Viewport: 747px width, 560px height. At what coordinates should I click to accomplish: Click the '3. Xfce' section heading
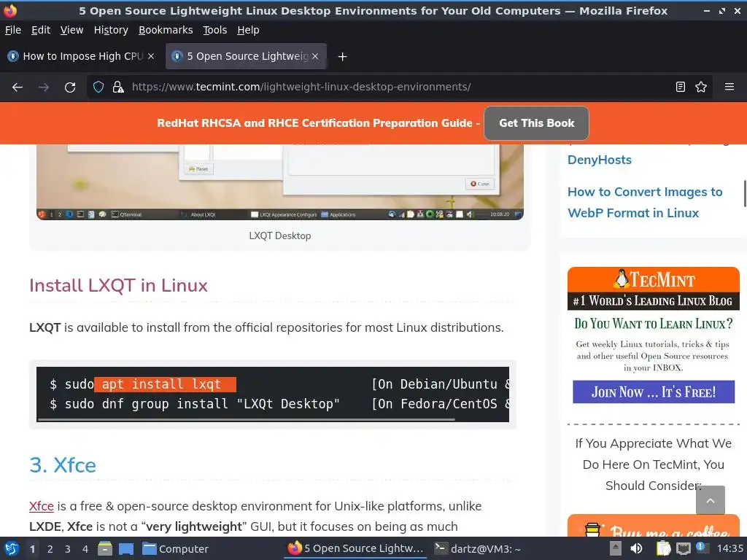tap(63, 465)
